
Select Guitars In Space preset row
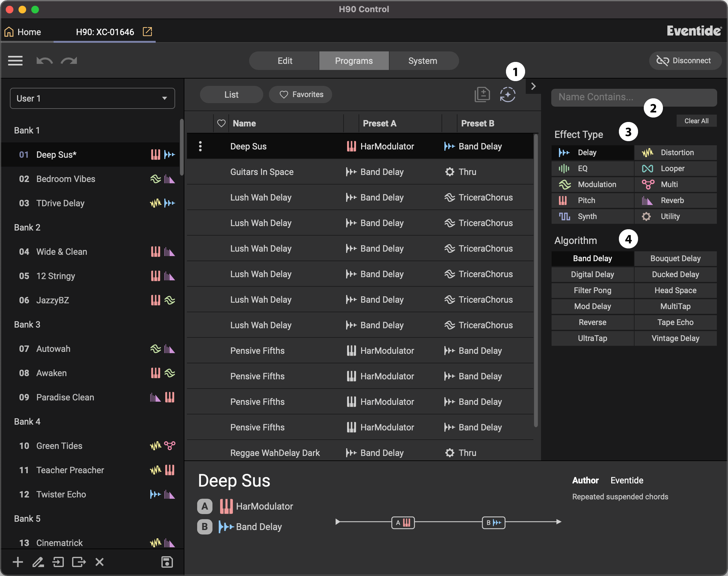click(x=360, y=172)
